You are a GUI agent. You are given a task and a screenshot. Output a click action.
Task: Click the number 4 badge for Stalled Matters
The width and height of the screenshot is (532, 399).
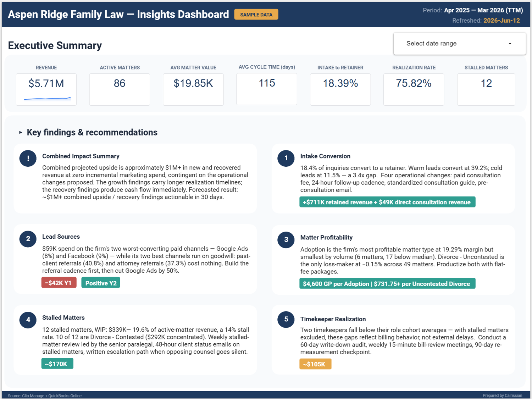(28, 320)
